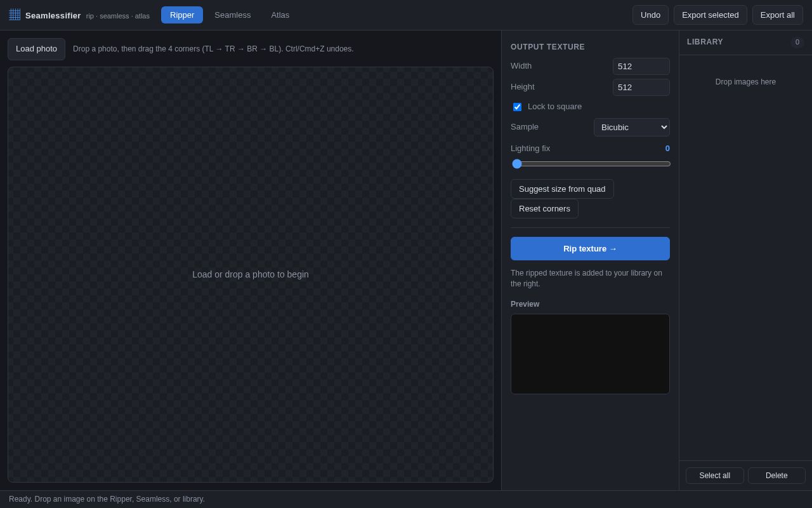The height and width of the screenshot is (508, 812).
Task: Click Suggest size from quad
Action: (562, 189)
